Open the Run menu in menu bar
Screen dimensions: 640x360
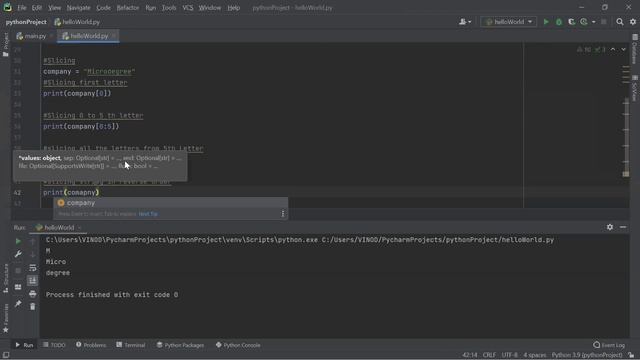pos(151,8)
